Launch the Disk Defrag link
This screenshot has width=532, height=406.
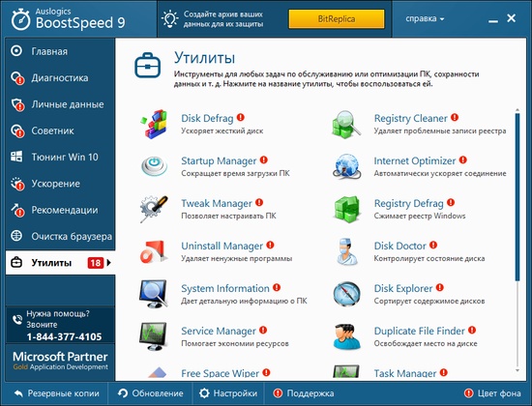pyautogui.click(x=207, y=118)
